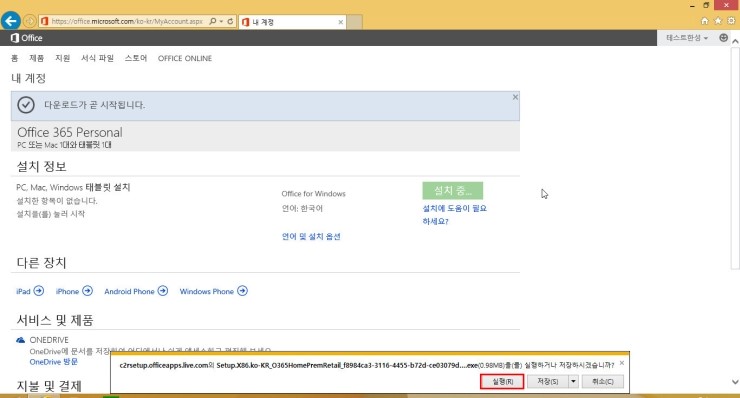Open the 서식 파일 menu item
This screenshot has height=398, width=740.
(x=97, y=58)
